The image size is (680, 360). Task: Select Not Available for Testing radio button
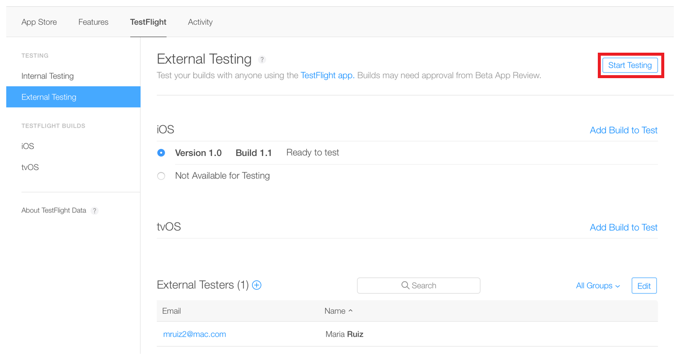(161, 176)
